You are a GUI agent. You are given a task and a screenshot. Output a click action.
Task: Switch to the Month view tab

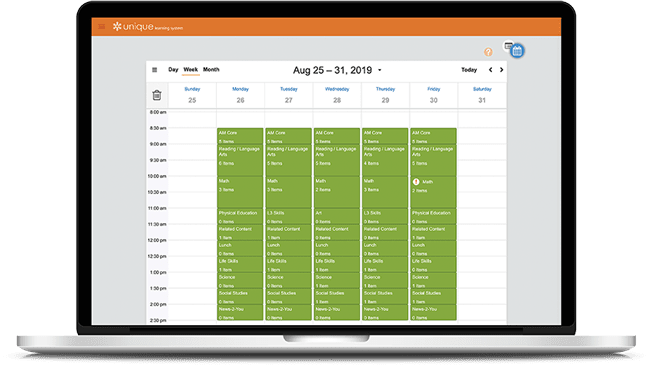point(211,69)
